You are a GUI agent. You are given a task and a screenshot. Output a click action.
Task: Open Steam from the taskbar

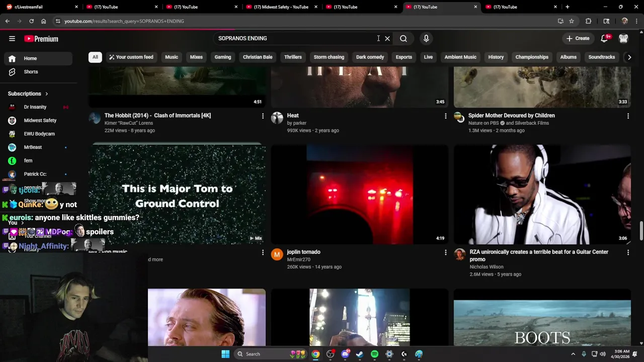click(x=360, y=354)
